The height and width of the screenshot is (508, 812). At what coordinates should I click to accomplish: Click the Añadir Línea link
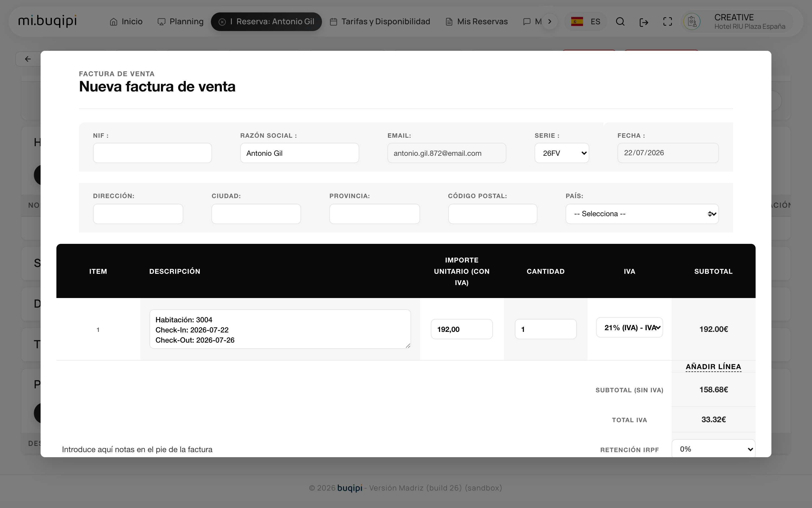pyautogui.click(x=713, y=367)
